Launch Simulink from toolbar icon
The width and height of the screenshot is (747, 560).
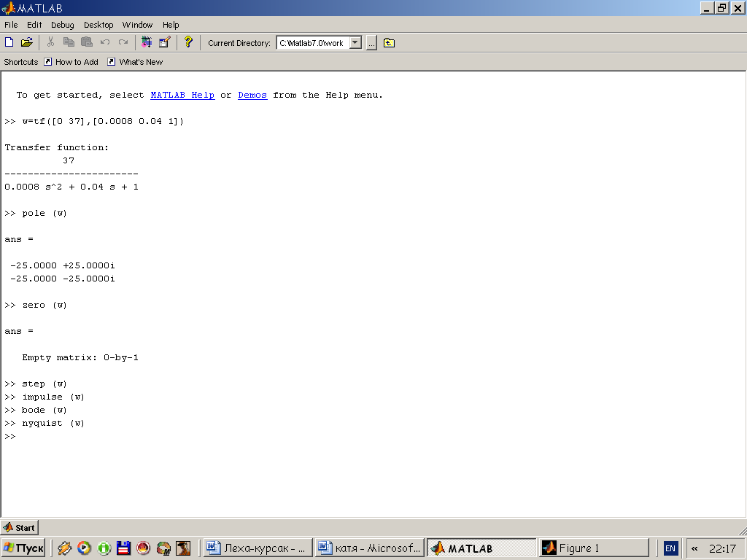(146, 42)
